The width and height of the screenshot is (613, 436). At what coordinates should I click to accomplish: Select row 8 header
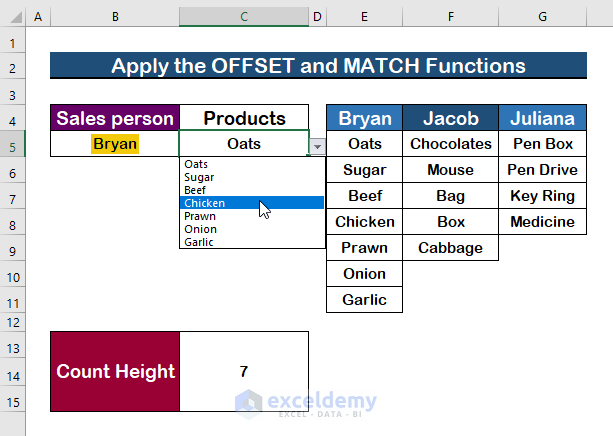13,222
